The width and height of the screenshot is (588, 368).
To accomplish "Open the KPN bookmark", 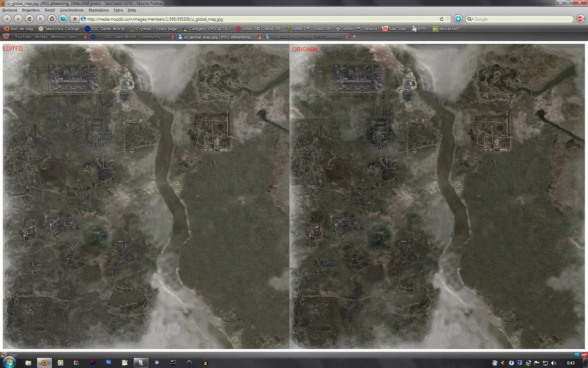I will pyautogui.click(x=419, y=29).
